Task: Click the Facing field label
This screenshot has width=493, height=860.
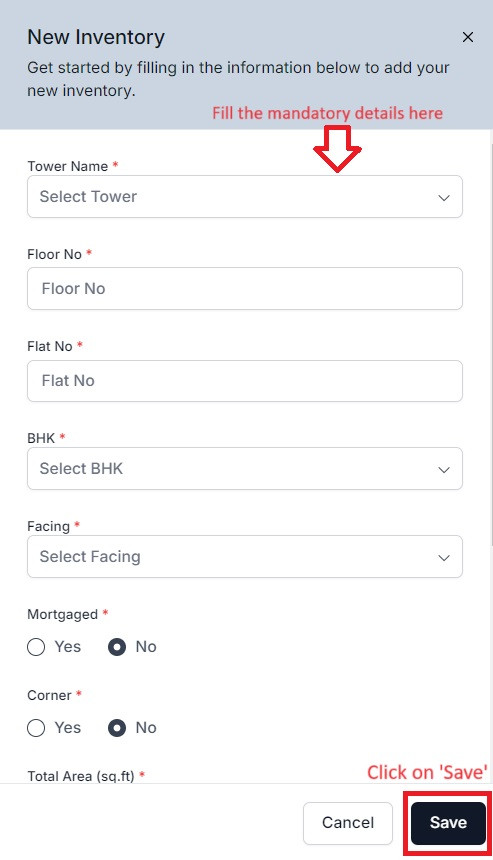Action: 48,526
